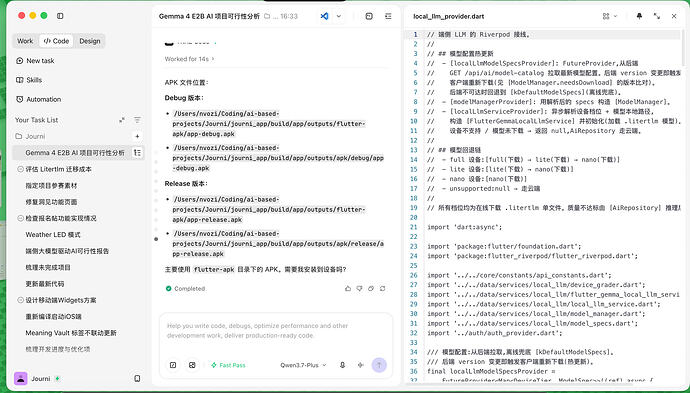This screenshot has height=393, width=690.
Task: Copy the response with copy icon
Action: (371, 289)
